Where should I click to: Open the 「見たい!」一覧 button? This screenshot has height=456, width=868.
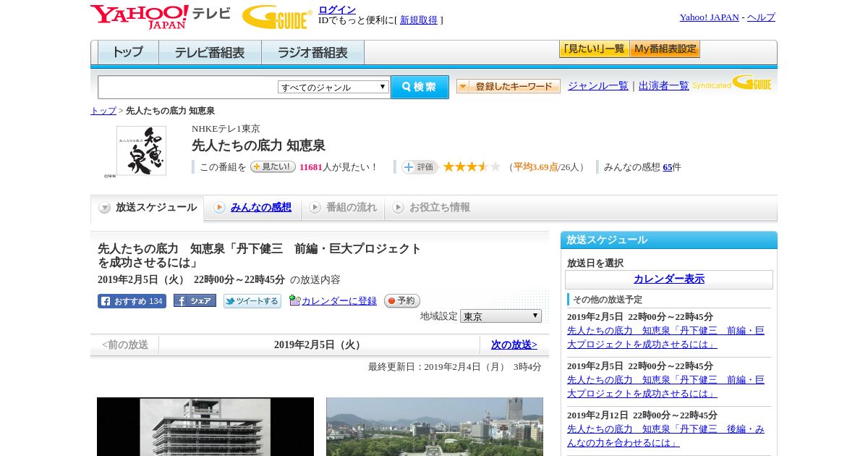point(594,49)
